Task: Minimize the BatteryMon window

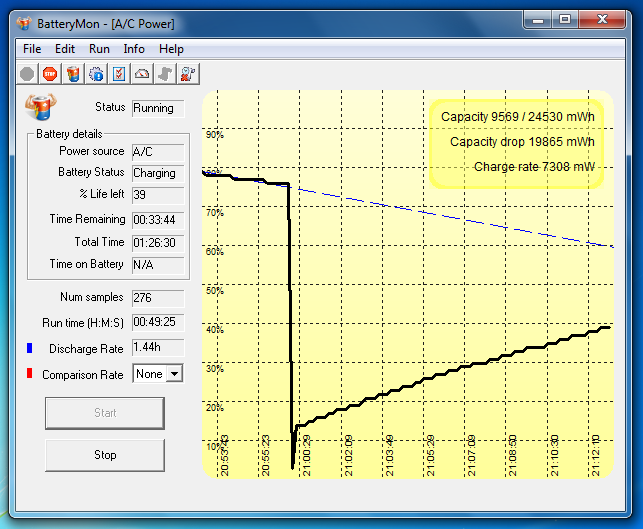Action: click(x=538, y=20)
